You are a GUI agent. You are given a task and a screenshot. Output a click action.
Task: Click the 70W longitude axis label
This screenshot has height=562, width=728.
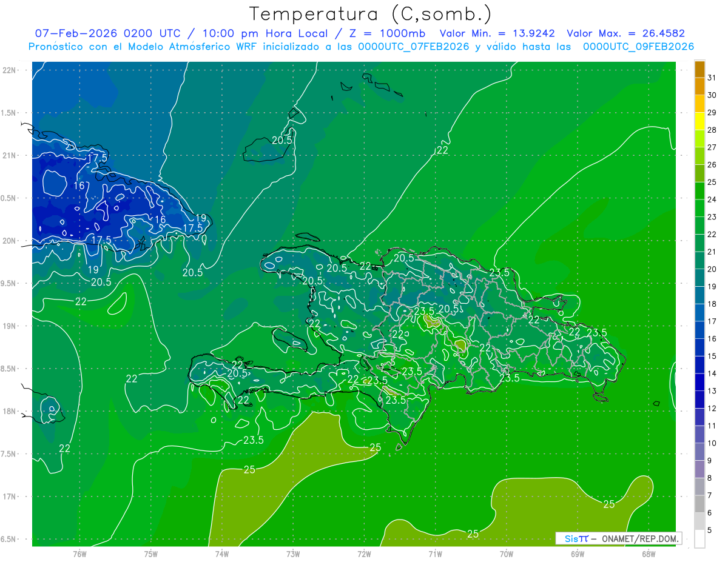click(x=507, y=554)
